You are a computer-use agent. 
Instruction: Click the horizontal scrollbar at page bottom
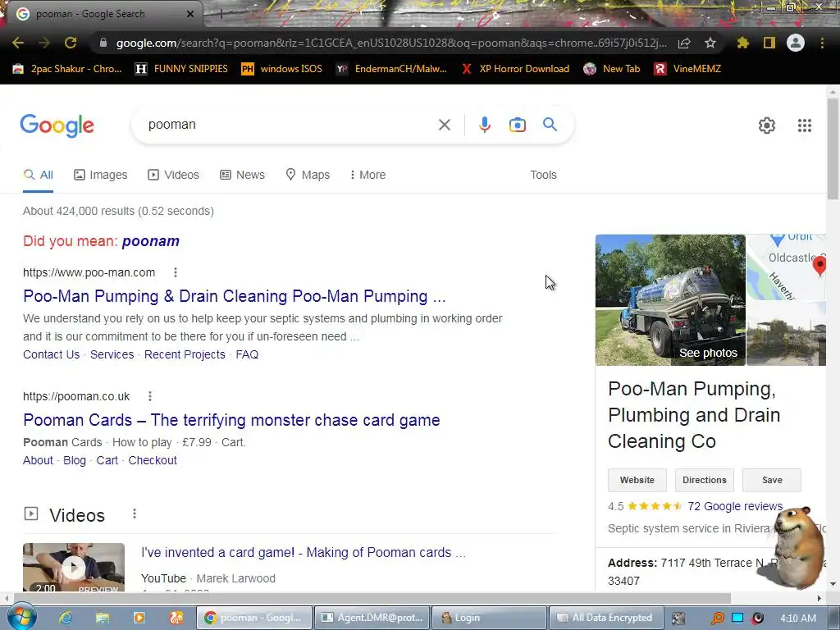pos(372,598)
